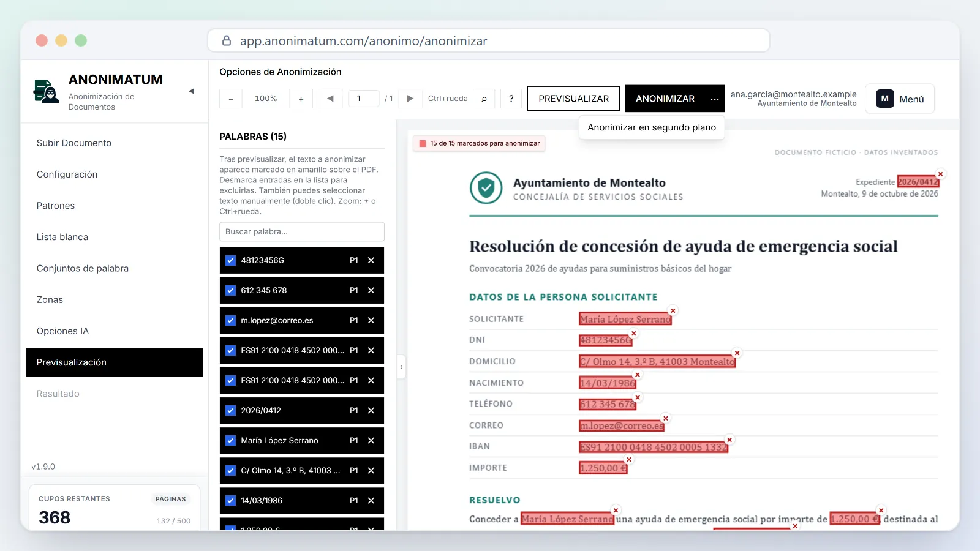Remove the DOMICILIO highlight mark in PDF
Image resolution: width=980 pixels, height=551 pixels.
pos(737,353)
